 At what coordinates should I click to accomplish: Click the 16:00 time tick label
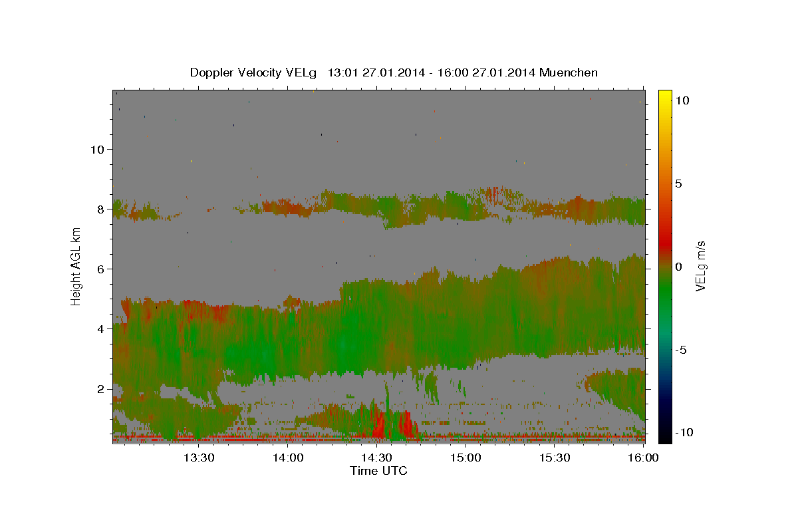point(643,458)
